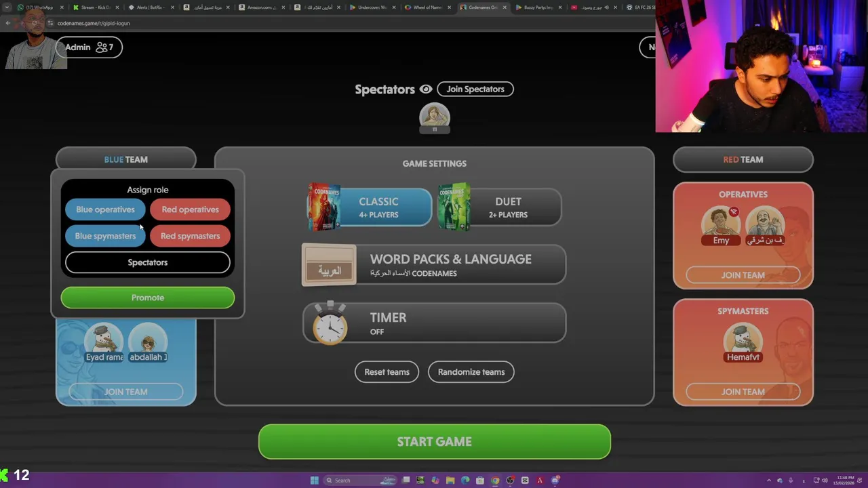Assign the Red spymasters role

point(190,236)
